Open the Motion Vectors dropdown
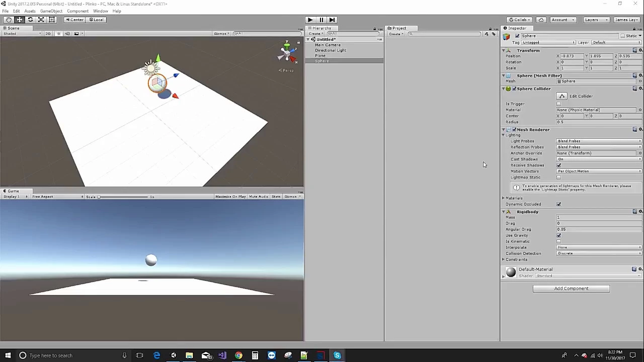This screenshot has height=362, width=644. (599, 171)
